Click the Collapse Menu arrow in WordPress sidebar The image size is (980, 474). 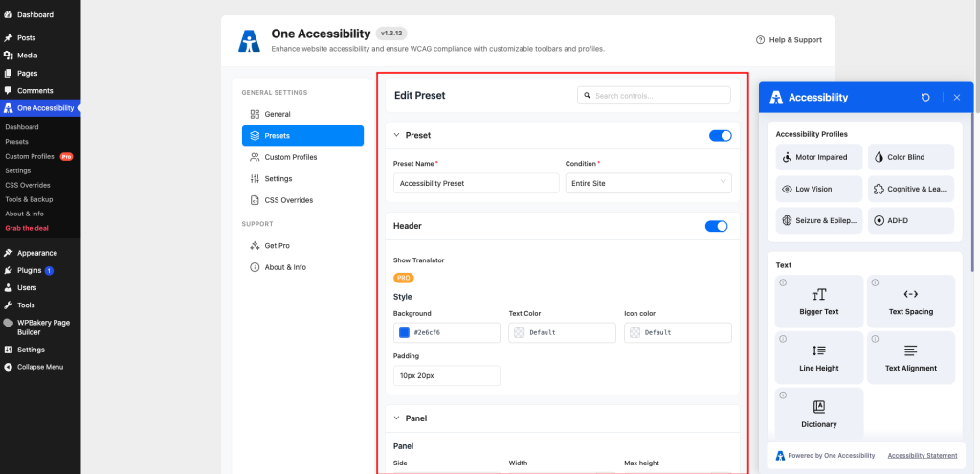tap(8, 367)
